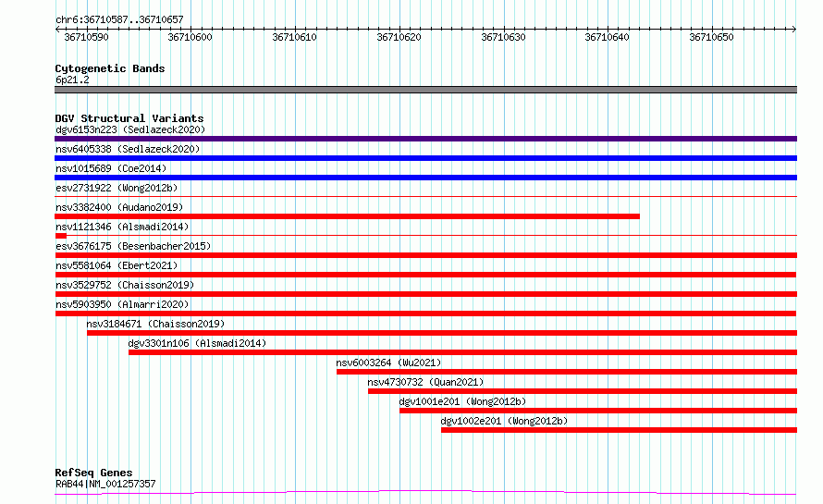Click the red nsv3529752 variant bar
Viewport: 823px width, 504px height.
[x=425, y=294]
